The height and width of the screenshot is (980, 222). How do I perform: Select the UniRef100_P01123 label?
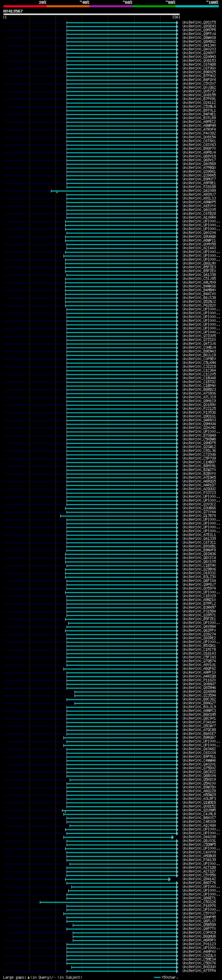(x=199, y=944)
